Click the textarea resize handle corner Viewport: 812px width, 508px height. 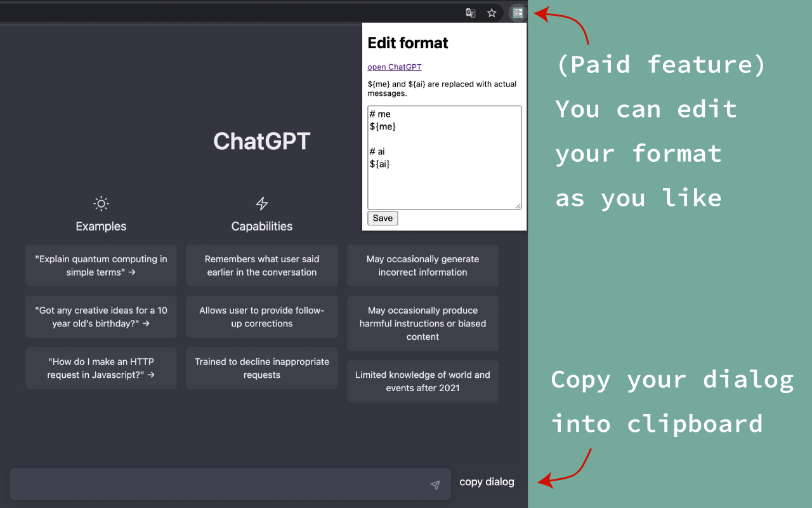click(518, 206)
